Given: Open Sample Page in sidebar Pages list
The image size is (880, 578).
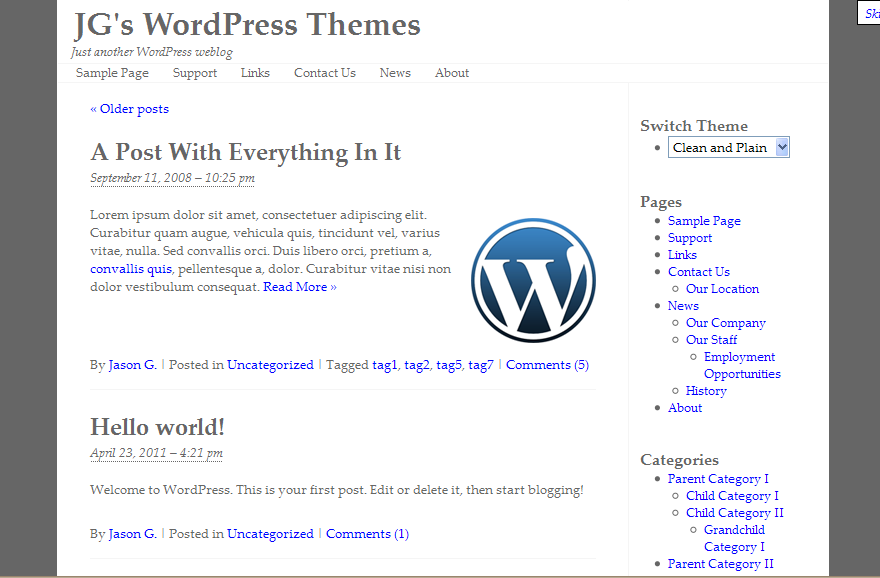Looking at the screenshot, I should click(x=704, y=221).
